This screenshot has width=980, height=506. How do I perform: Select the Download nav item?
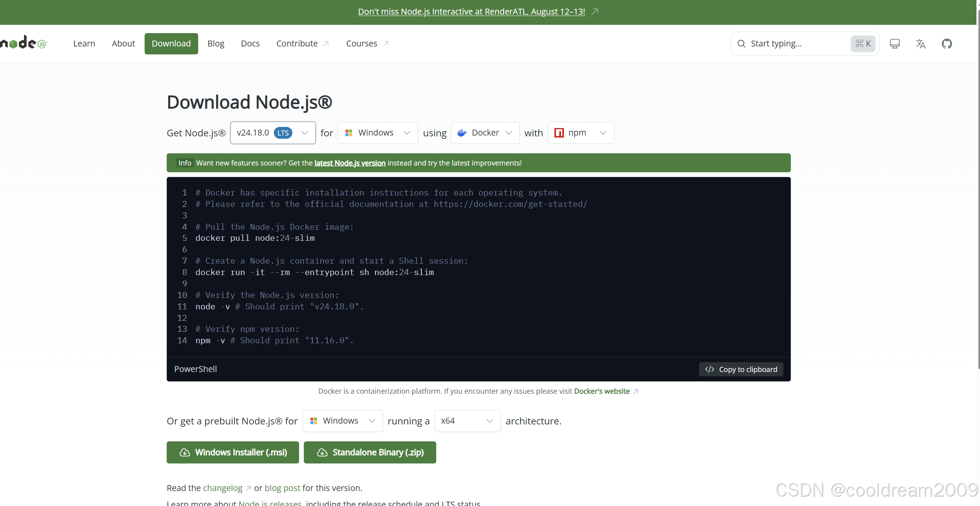click(171, 43)
